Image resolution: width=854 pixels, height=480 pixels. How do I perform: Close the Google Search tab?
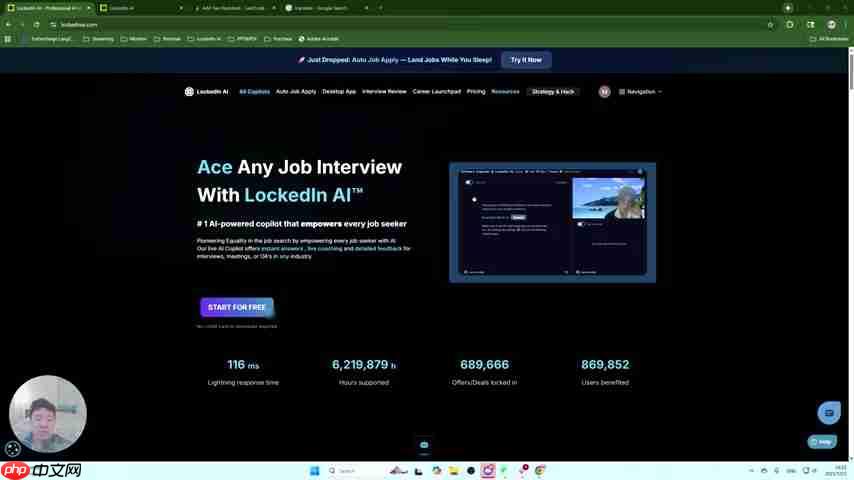click(x=366, y=8)
